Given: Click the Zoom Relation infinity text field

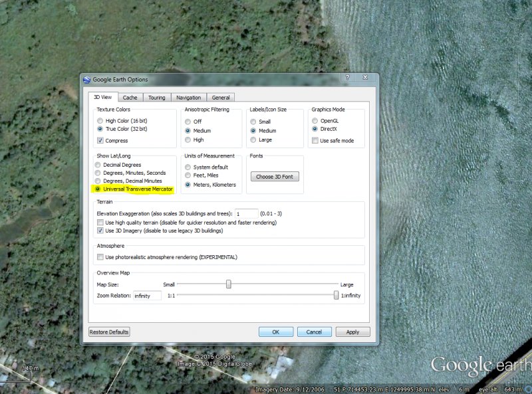Looking at the screenshot, I should [x=147, y=296].
